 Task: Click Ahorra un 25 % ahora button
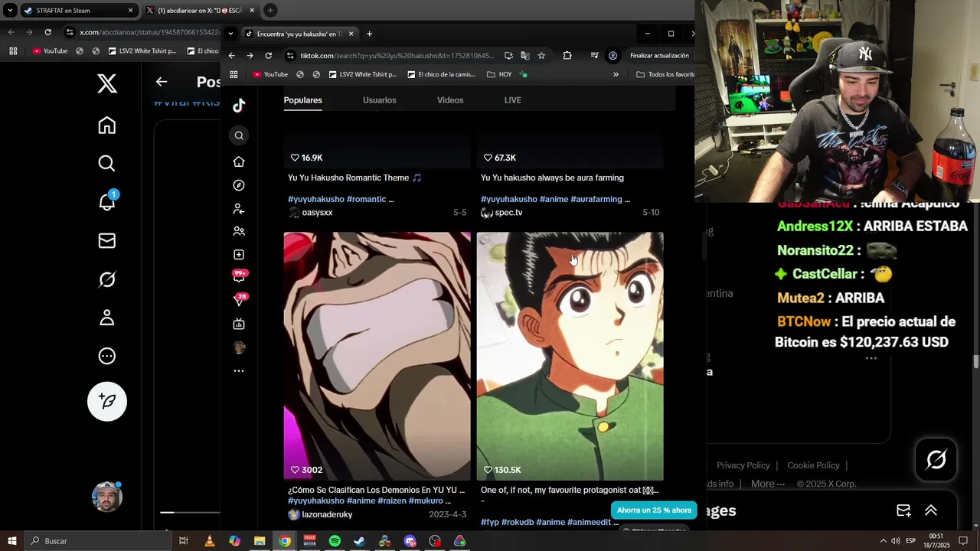[x=654, y=510]
